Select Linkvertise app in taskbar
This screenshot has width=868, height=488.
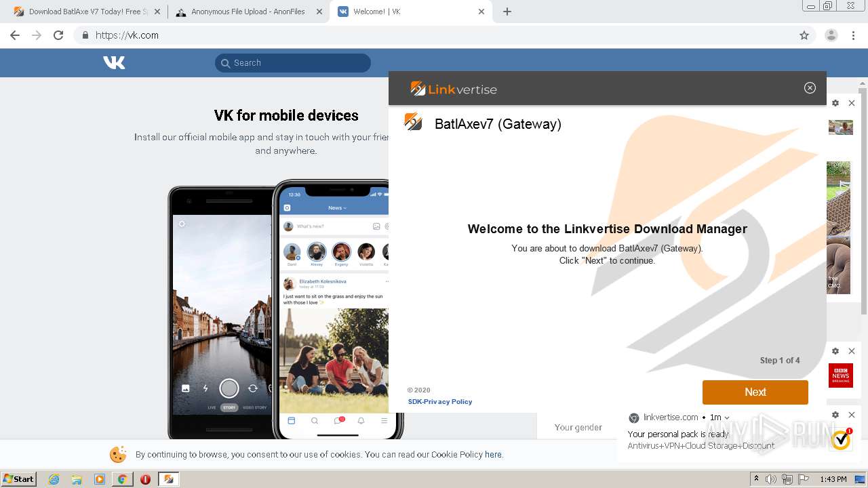169,479
